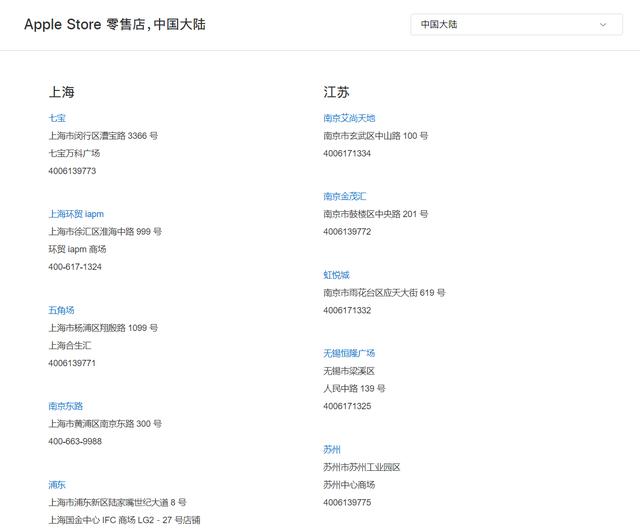Open the 南京东路 store link
640x528 pixels.
(x=66, y=406)
